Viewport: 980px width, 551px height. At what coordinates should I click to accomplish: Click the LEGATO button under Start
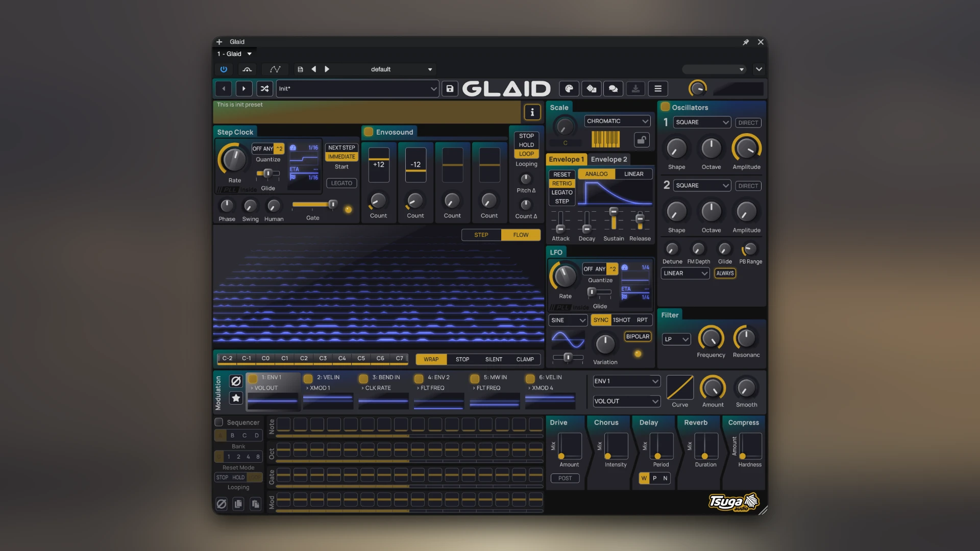click(x=341, y=183)
